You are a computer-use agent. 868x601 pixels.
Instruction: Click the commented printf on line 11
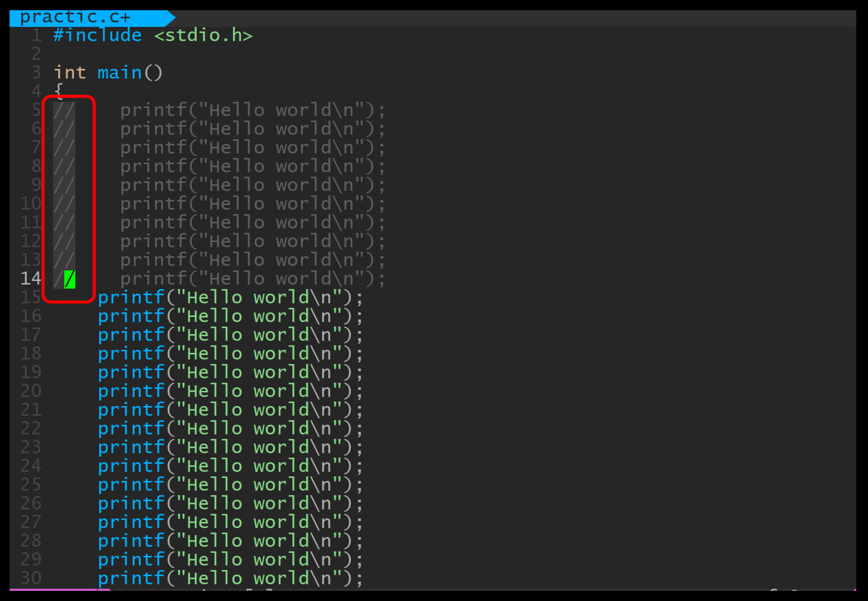[253, 223]
